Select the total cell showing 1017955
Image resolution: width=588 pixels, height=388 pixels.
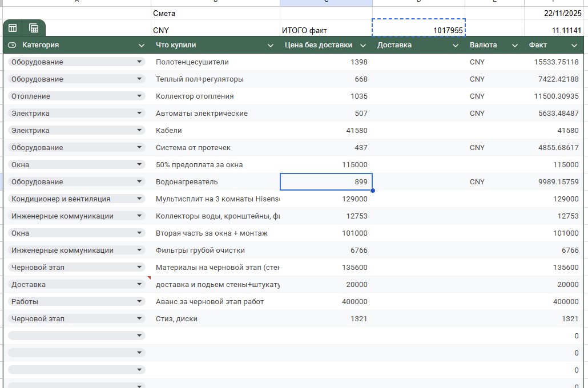(418, 30)
